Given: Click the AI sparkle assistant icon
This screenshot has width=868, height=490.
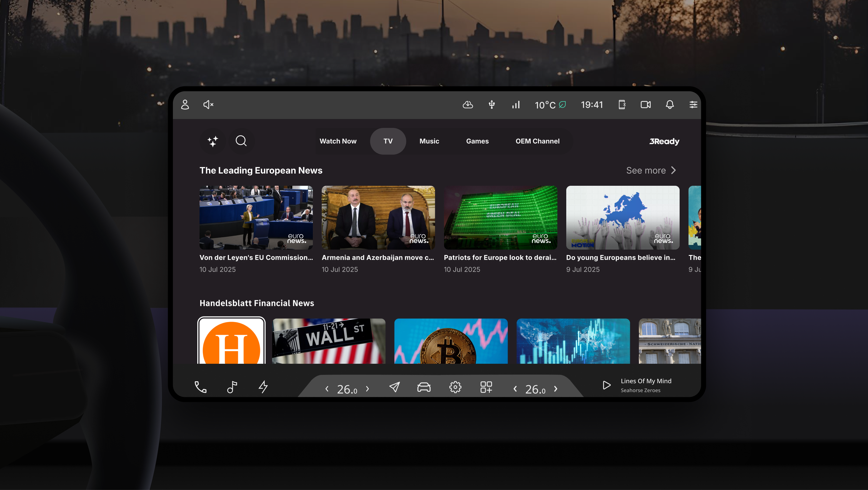Looking at the screenshot, I should coord(213,141).
